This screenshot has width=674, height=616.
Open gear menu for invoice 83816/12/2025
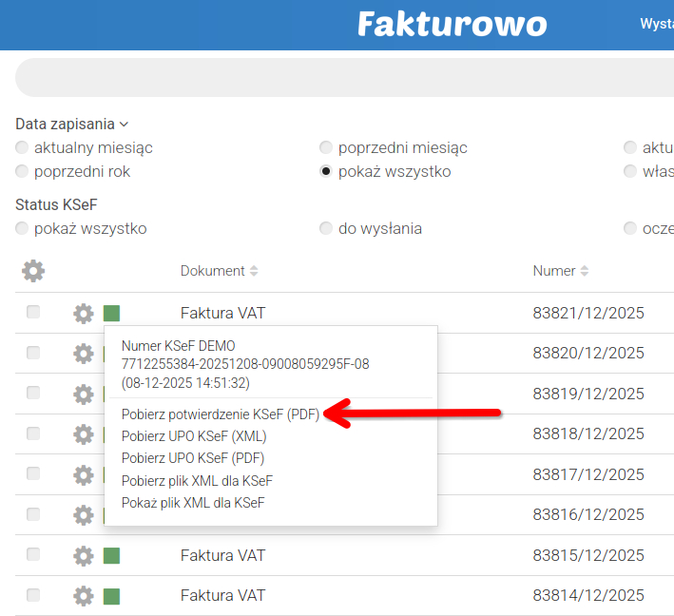(84, 515)
